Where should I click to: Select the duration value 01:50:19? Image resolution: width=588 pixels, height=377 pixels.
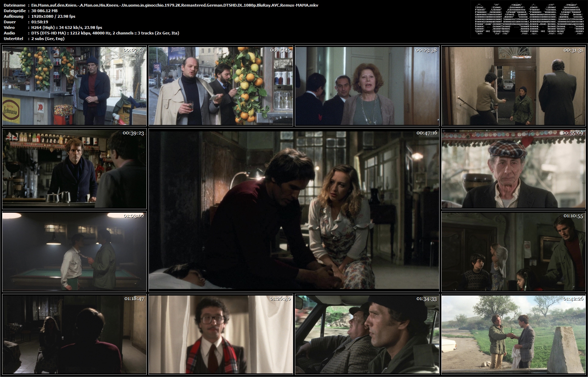pos(40,22)
